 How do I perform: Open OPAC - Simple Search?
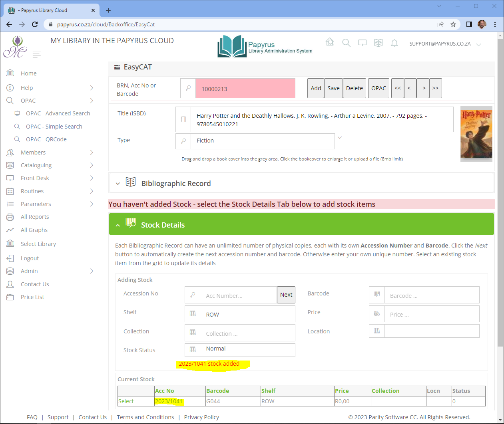(54, 127)
